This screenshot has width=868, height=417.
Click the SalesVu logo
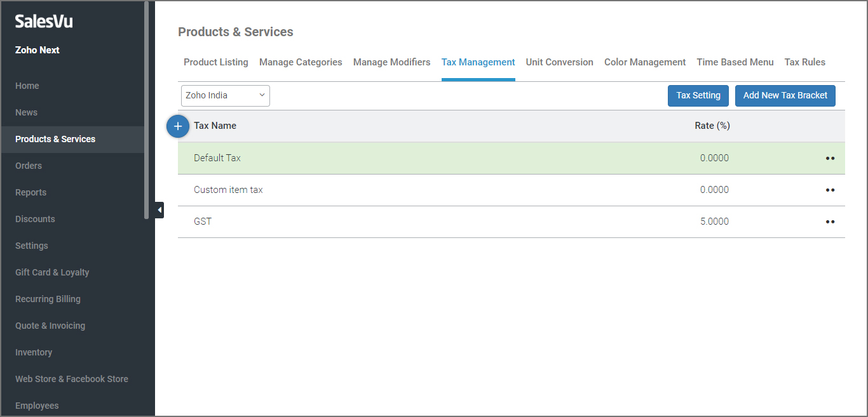(x=44, y=22)
